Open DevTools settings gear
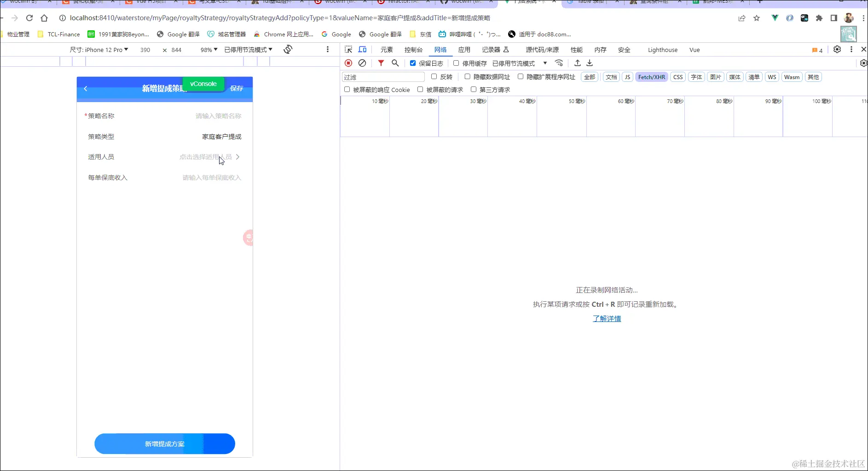 (837, 49)
